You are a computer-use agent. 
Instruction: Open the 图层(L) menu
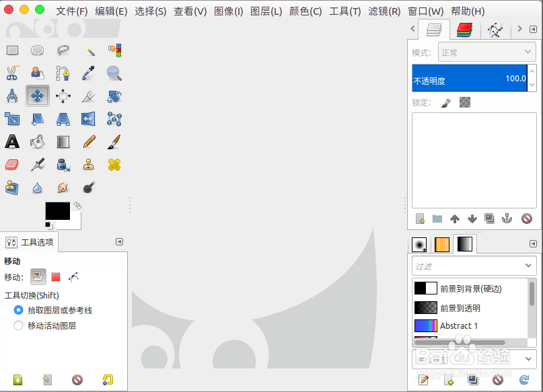pos(266,11)
